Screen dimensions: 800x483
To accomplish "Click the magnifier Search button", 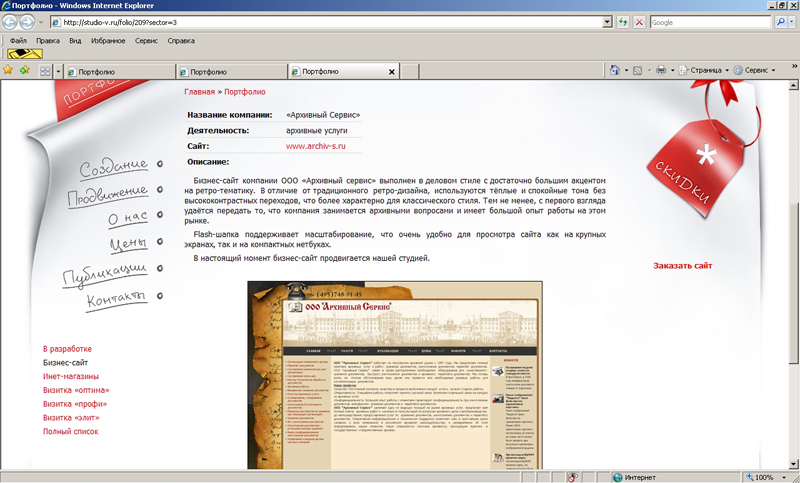I will tap(780, 22).
